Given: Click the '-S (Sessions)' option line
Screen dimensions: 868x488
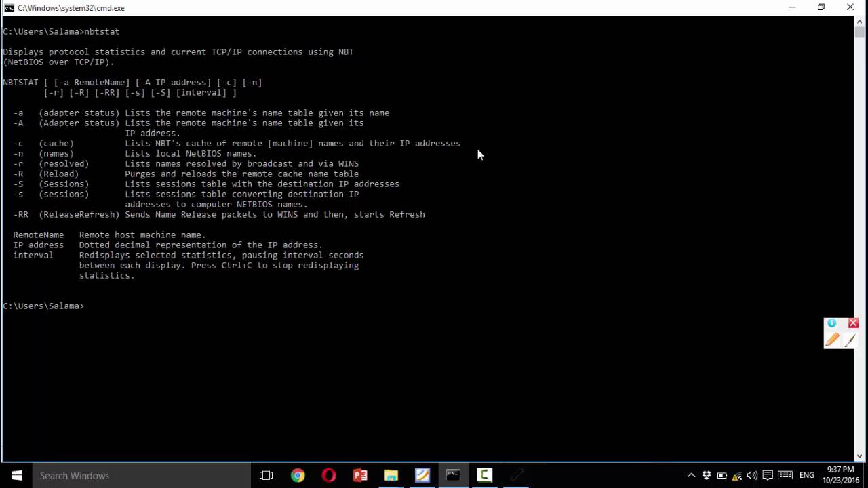Looking at the screenshot, I should click(x=206, y=184).
